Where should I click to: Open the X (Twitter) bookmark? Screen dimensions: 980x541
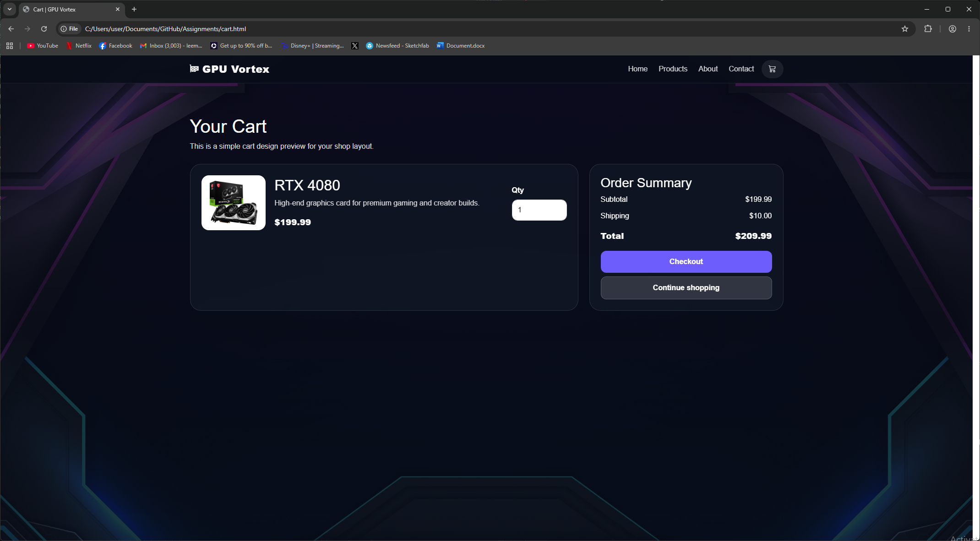pos(355,46)
